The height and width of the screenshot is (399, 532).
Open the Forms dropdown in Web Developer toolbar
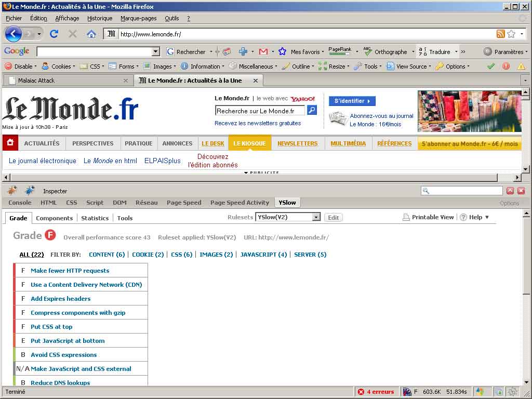[124, 66]
